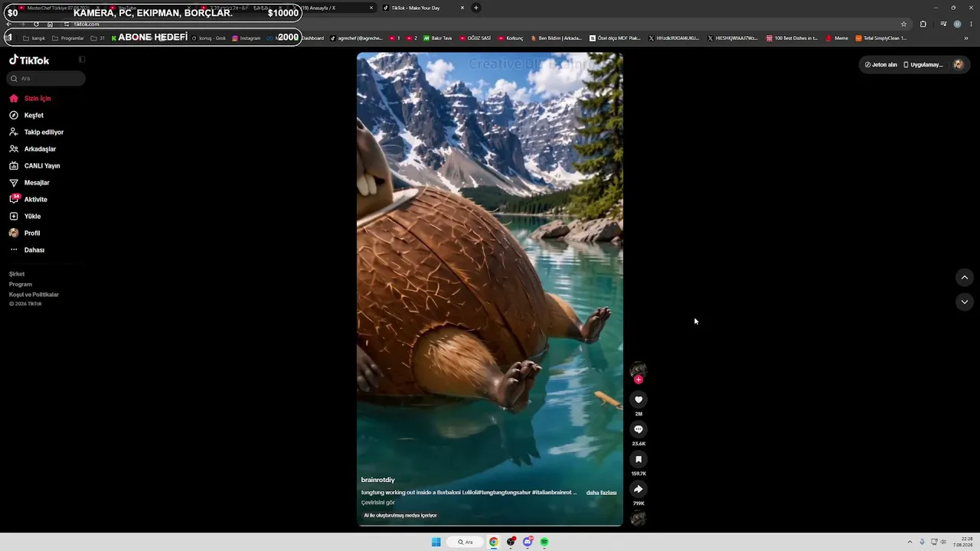This screenshot has height=551, width=980.
Task: Open the taskbar clock and date
Action: click(x=962, y=542)
